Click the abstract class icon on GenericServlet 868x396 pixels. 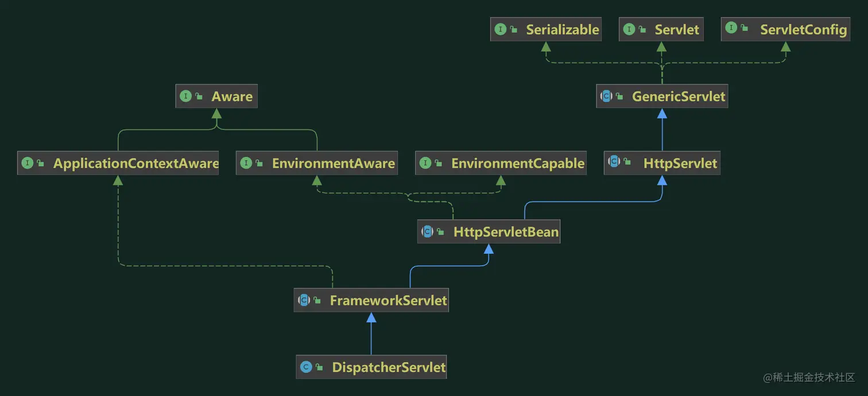pyautogui.click(x=607, y=96)
